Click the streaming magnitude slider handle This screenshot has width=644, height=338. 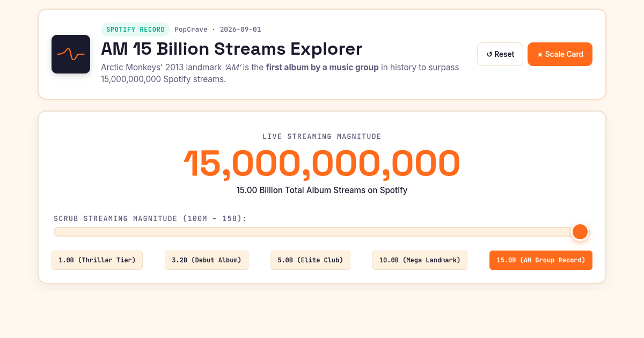click(580, 232)
